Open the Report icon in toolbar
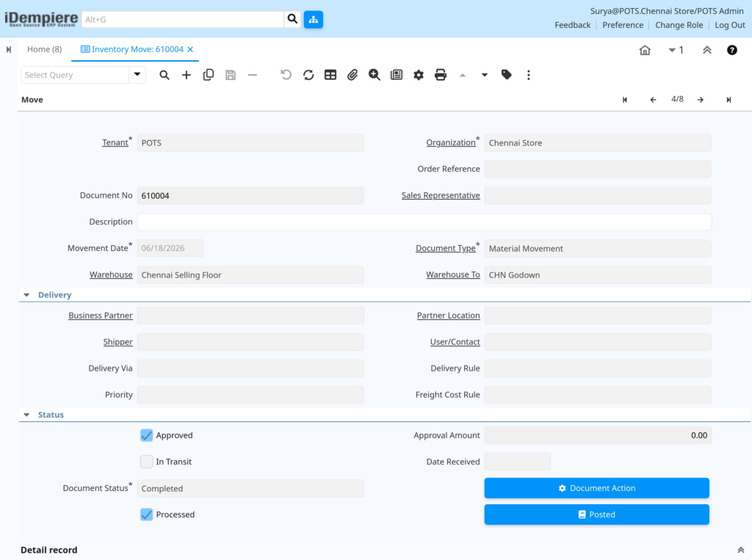The height and width of the screenshot is (560, 752). click(x=397, y=75)
